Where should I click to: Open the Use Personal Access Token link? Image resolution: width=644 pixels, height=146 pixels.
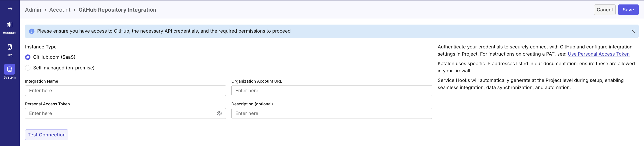[x=599, y=54]
